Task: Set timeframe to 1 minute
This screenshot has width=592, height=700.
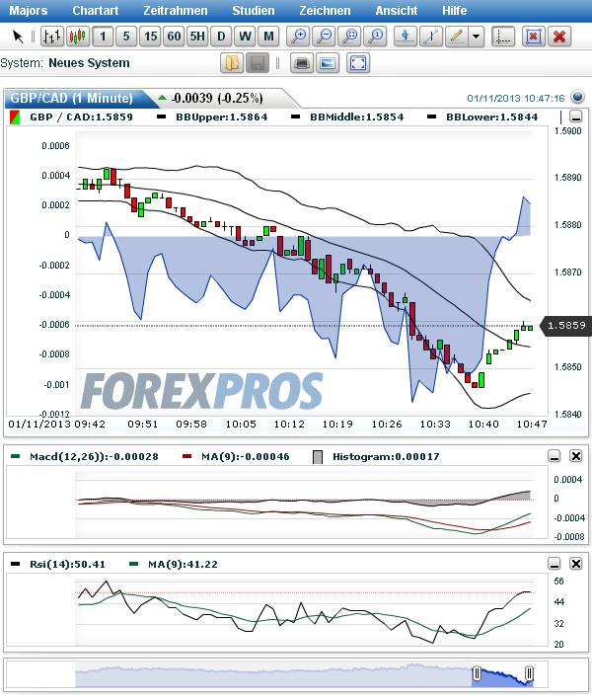Action: [103, 37]
